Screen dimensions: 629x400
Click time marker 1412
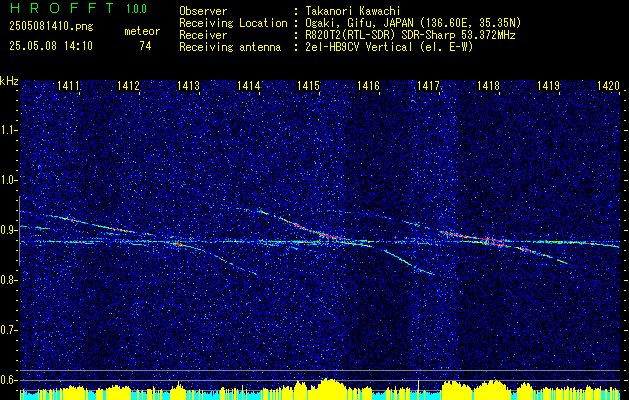tap(128, 85)
